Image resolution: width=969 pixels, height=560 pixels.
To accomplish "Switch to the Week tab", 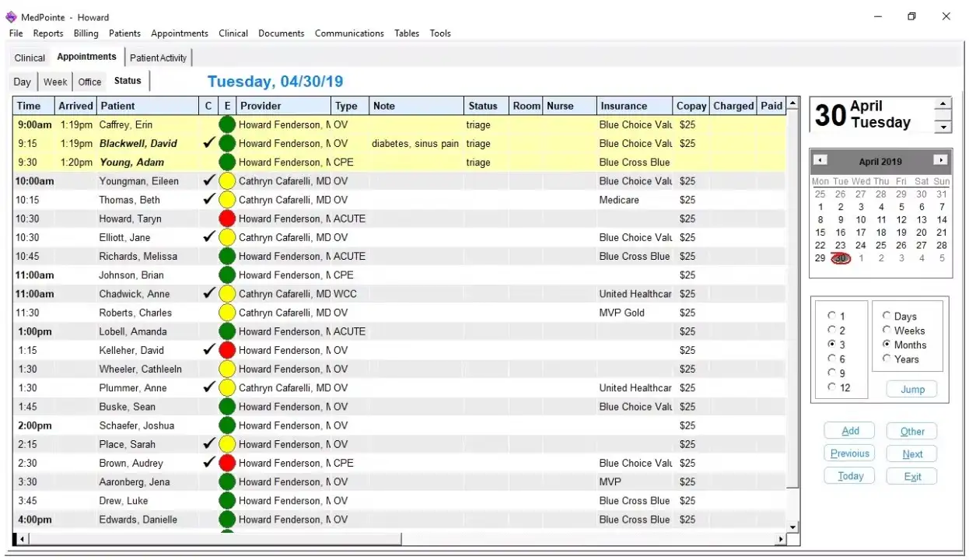I will pyautogui.click(x=54, y=81).
